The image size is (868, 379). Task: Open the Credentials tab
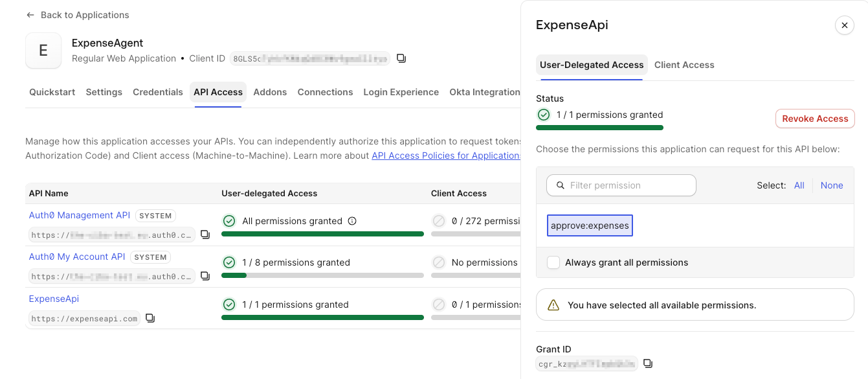pyautogui.click(x=158, y=92)
